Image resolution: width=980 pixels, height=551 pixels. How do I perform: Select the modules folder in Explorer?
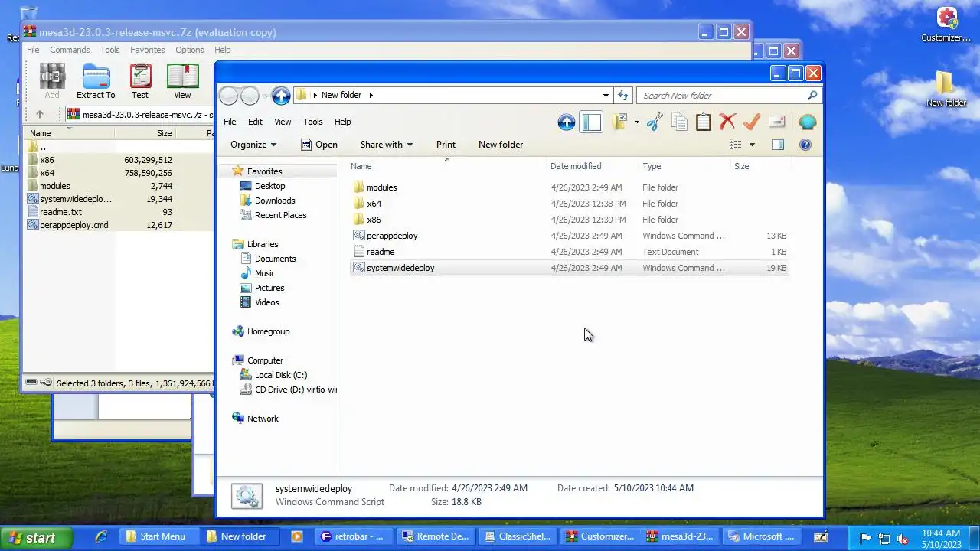coord(570,187)
